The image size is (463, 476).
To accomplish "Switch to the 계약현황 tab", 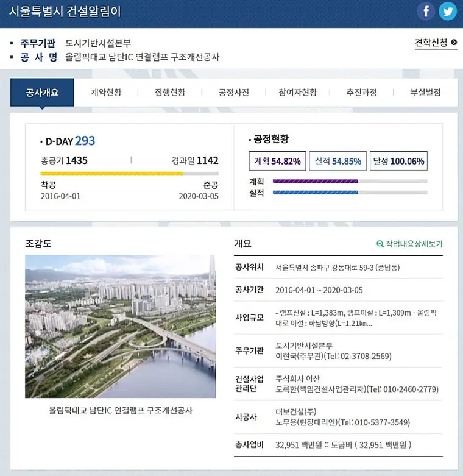I will [x=106, y=92].
